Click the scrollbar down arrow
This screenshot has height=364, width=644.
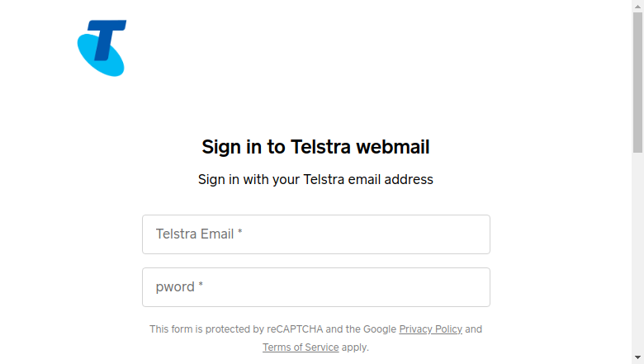[637, 357]
